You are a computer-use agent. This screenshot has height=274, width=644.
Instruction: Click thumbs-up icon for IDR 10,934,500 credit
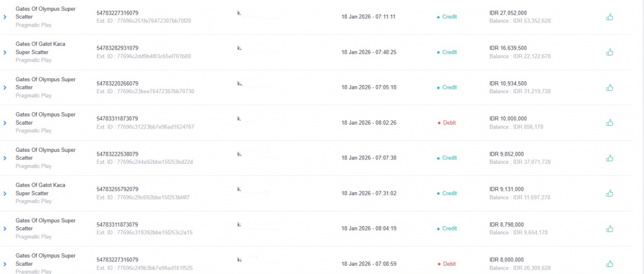609,88
